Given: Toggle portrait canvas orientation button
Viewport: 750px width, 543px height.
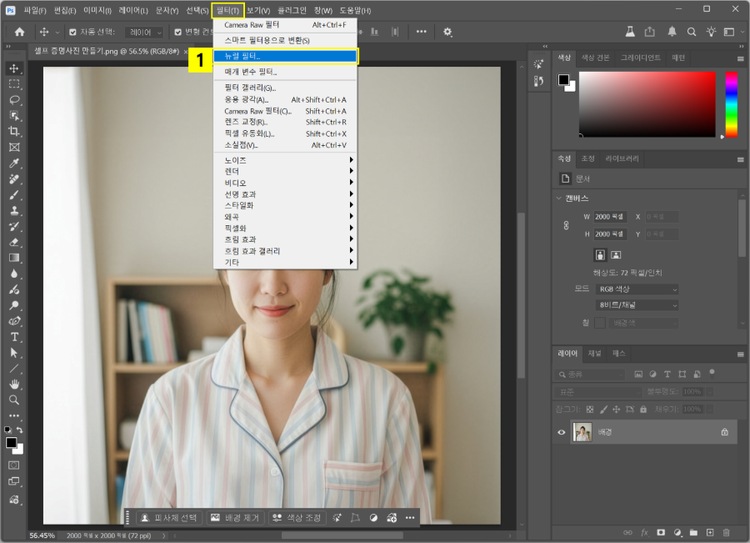Looking at the screenshot, I should click(x=600, y=255).
